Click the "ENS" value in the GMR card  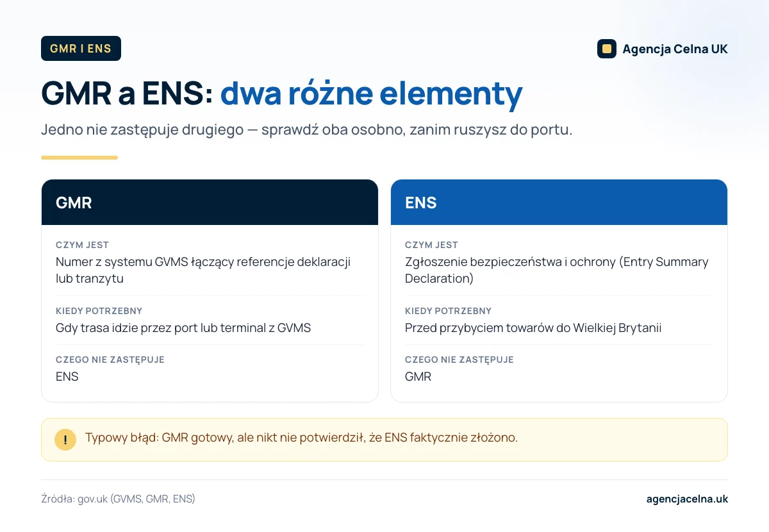(67, 377)
